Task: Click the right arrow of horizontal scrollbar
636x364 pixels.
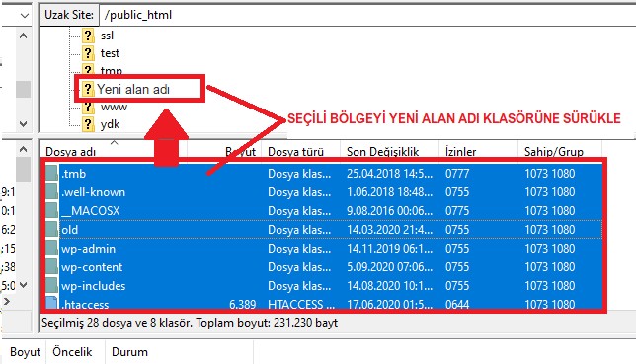Action: tap(7, 301)
